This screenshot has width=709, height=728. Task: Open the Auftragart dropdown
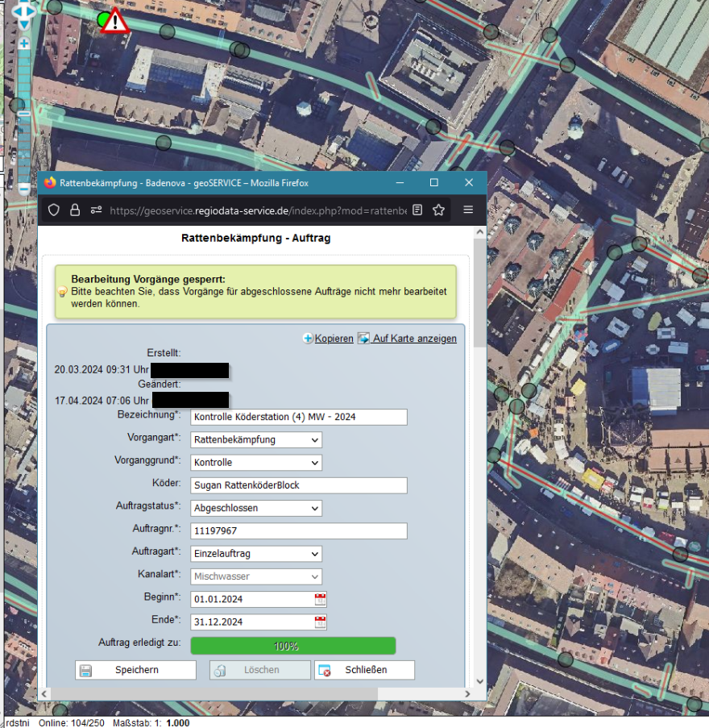point(256,553)
